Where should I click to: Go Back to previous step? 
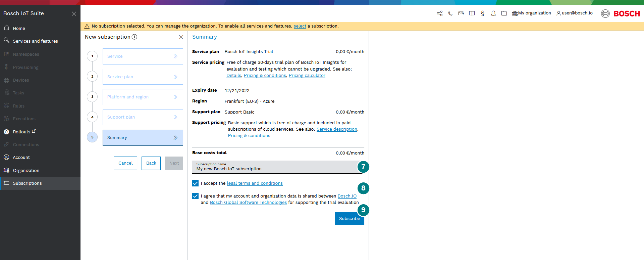point(151,163)
